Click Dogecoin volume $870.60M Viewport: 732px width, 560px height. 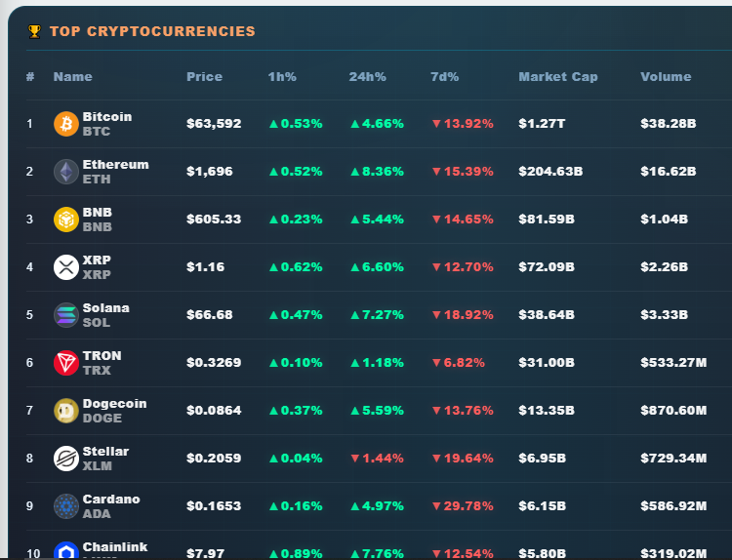(673, 411)
